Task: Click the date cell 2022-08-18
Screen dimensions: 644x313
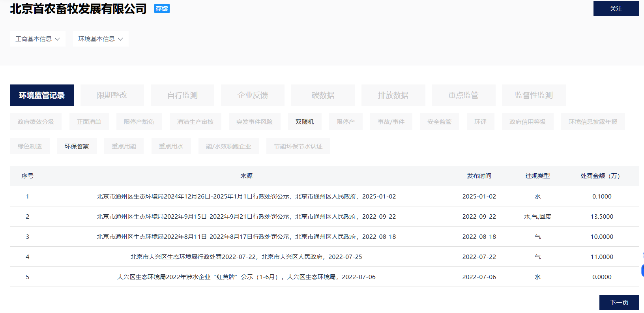Action: pyautogui.click(x=479, y=237)
